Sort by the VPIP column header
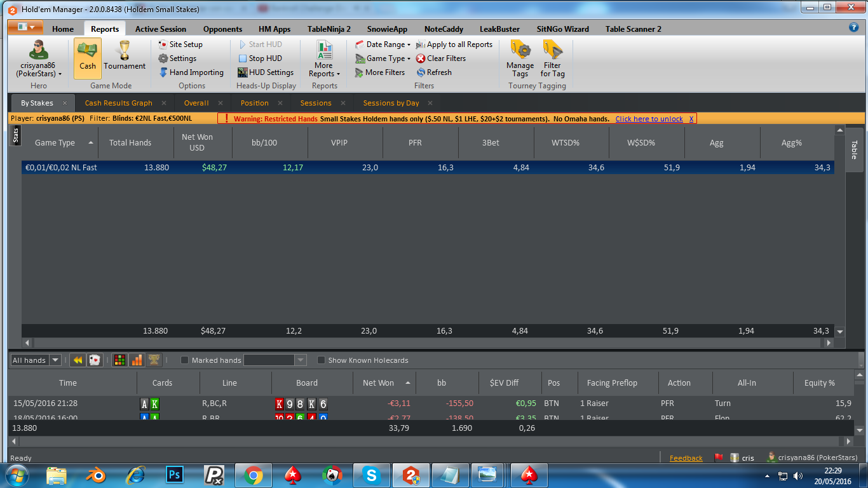 pyautogui.click(x=339, y=143)
